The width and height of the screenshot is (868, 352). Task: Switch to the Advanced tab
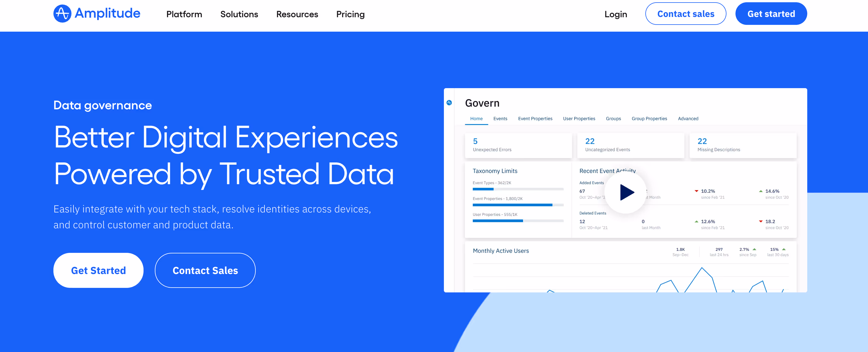click(x=688, y=119)
